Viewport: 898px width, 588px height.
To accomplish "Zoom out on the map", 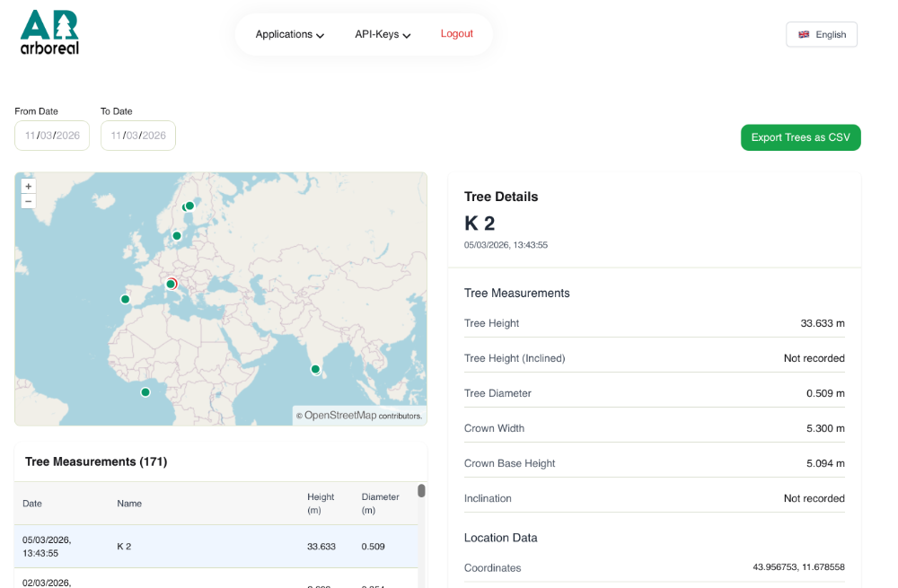I will point(29,201).
